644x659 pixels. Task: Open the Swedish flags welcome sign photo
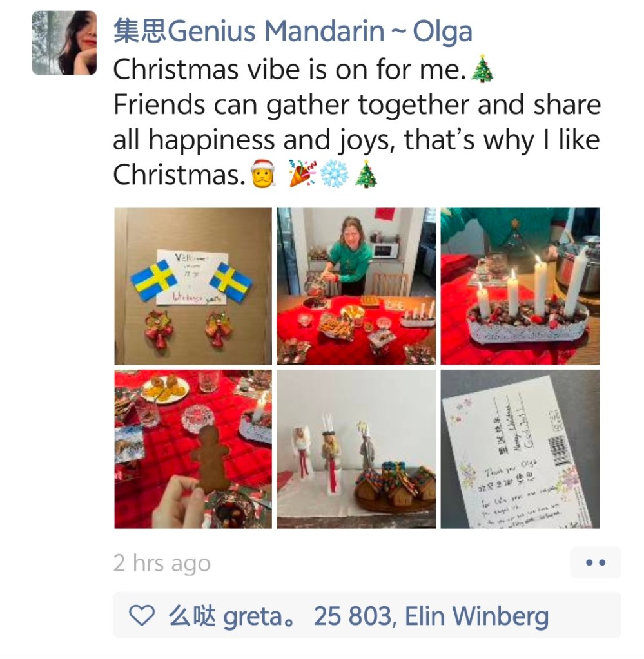click(x=193, y=286)
